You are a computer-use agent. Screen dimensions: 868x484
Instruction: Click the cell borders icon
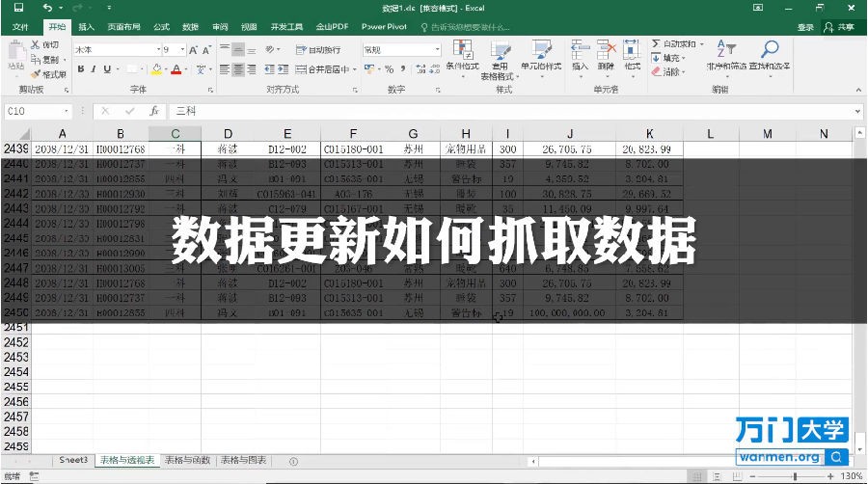tap(132, 69)
